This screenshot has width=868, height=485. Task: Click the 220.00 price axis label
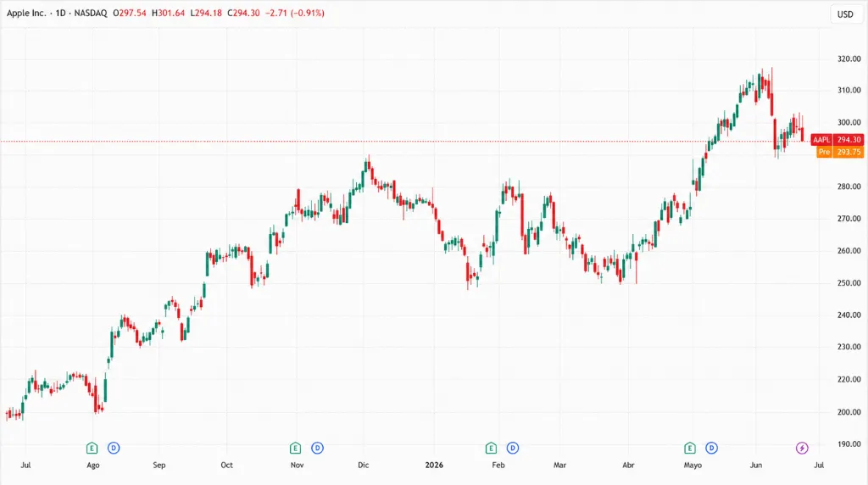pyautogui.click(x=849, y=379)
